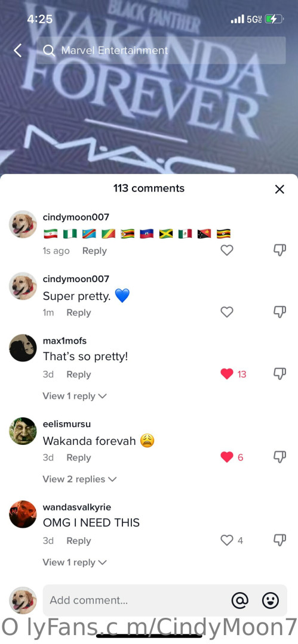Like the OMG I NEED THIS comment
Image resolution: width=298 pixels, height=644 pixels.
[x=227, y=540]
